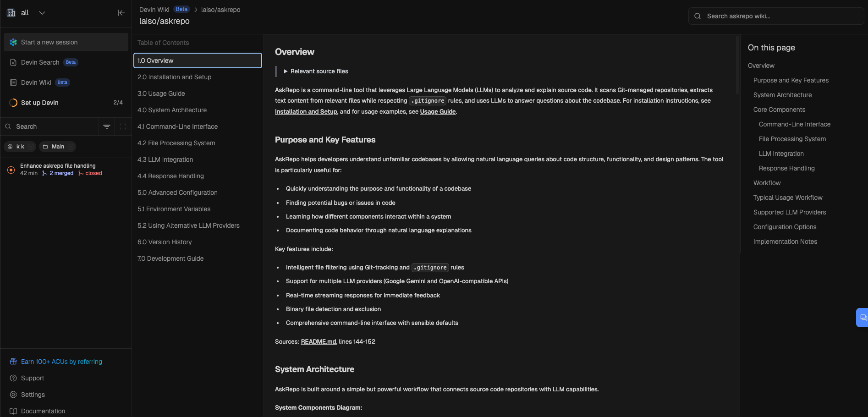The height and width of the screenshot is (417, 868).
Task: Follow the 'Usage Guide' inline link
Action: (x=438, y=112)
